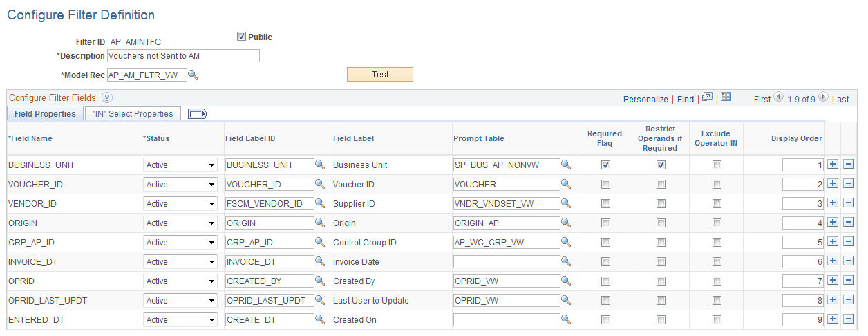Lookup prompt table VNDR_VNDSET_VW
Screen dimensions: 868x336
[566, 204]
